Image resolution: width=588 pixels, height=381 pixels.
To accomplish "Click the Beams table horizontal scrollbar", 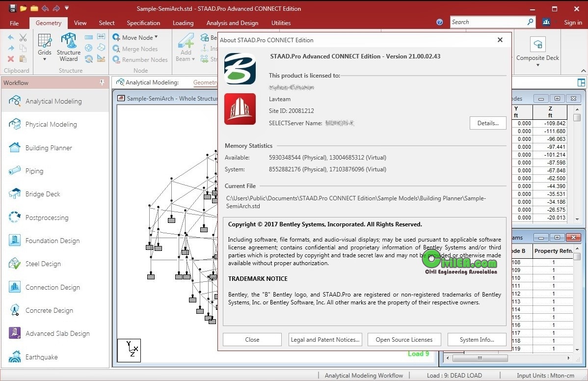I will [508, 358].
